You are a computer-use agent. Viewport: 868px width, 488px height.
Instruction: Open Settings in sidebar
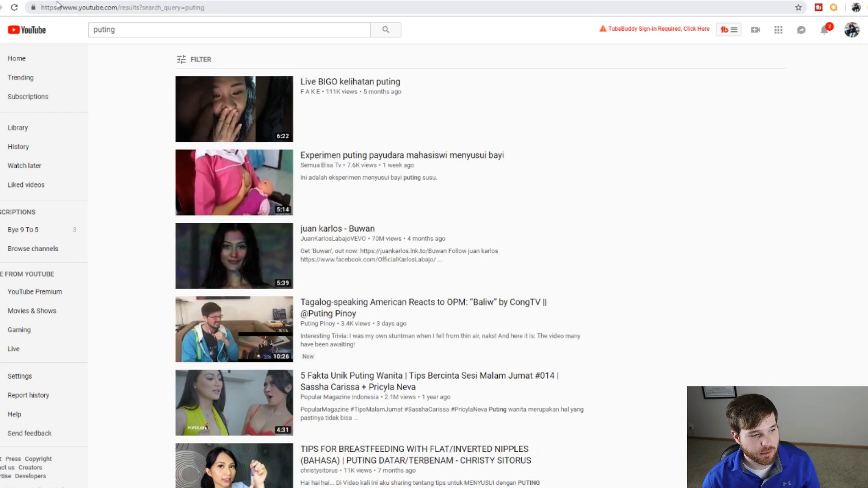point(19,376)
